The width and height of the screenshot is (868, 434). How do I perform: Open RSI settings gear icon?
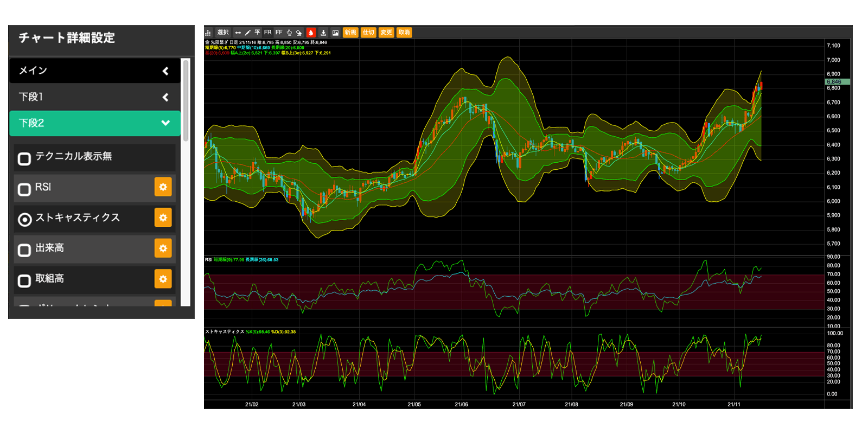[x=163, y=187]
